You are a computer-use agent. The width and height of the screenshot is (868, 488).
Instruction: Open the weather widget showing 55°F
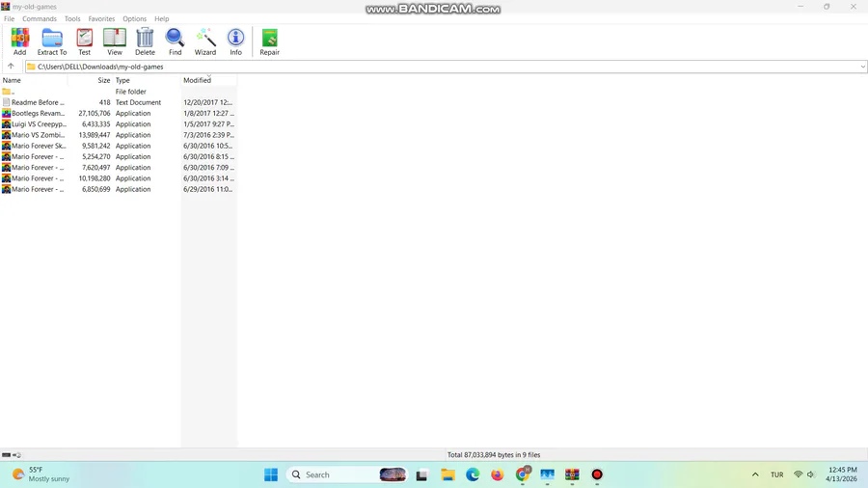(41, 474)
